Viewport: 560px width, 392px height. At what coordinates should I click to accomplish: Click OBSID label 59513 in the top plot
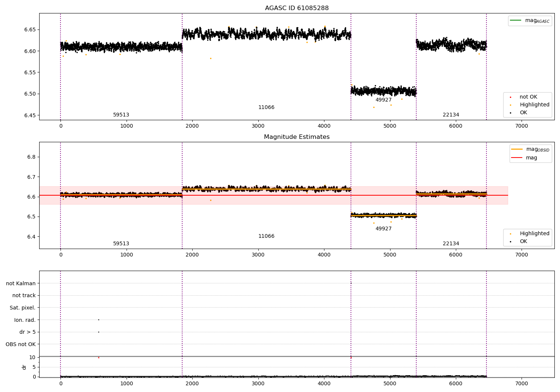pyautogui.click(x=121, y=115)
